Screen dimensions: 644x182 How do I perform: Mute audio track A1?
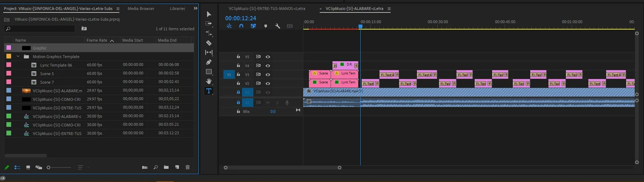[268, 103]
